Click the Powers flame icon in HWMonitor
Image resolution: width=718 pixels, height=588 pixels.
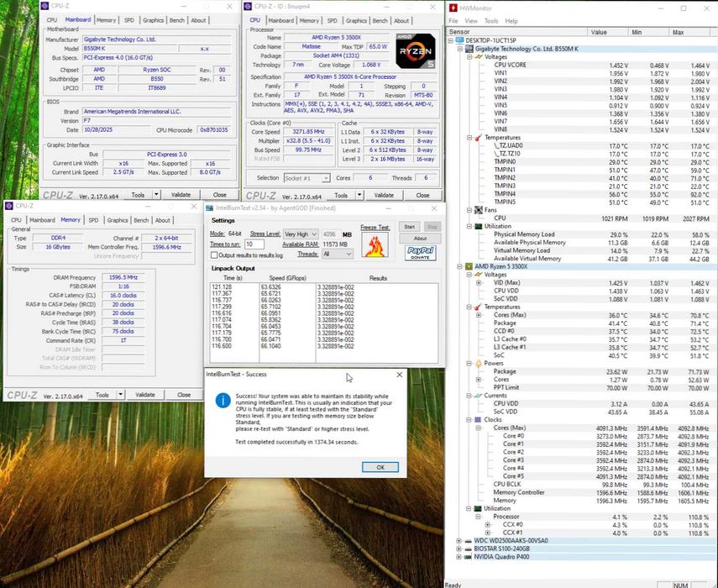tap(478, 363)
